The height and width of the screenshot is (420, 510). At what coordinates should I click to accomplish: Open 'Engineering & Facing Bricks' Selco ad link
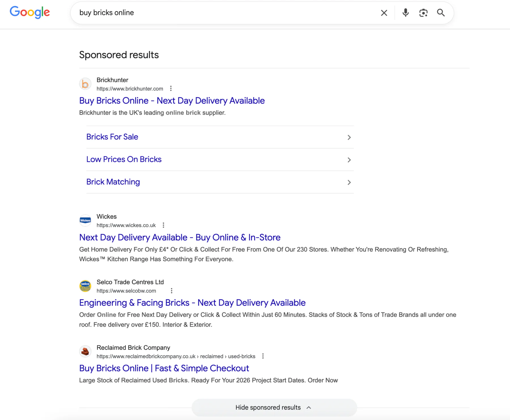pos(192,303)
